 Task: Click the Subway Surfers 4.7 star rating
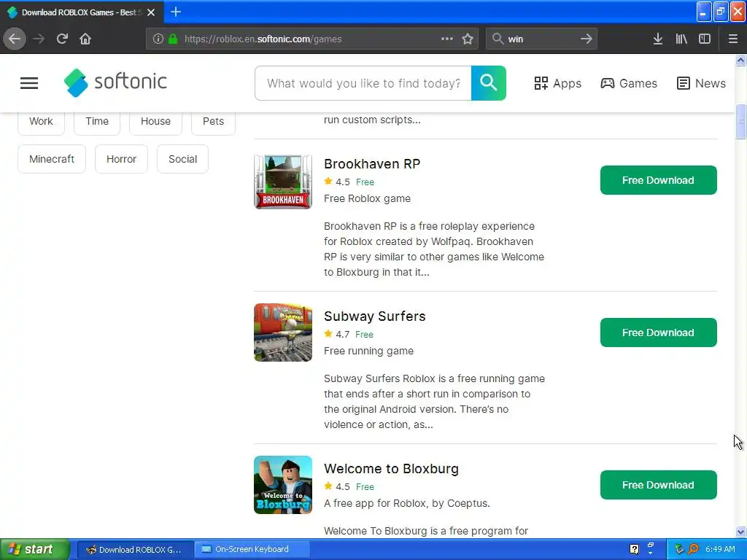(337, 334)
